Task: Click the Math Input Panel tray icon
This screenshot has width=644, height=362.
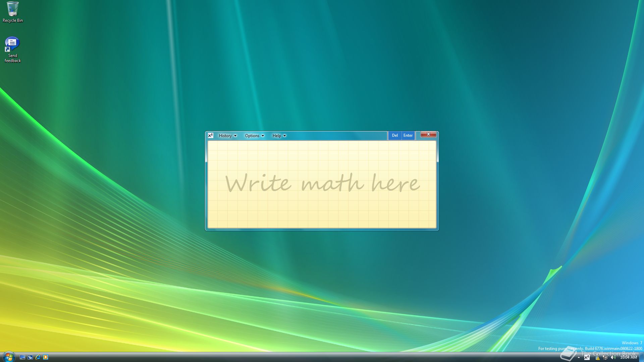Action: click(x=587, y=357)
